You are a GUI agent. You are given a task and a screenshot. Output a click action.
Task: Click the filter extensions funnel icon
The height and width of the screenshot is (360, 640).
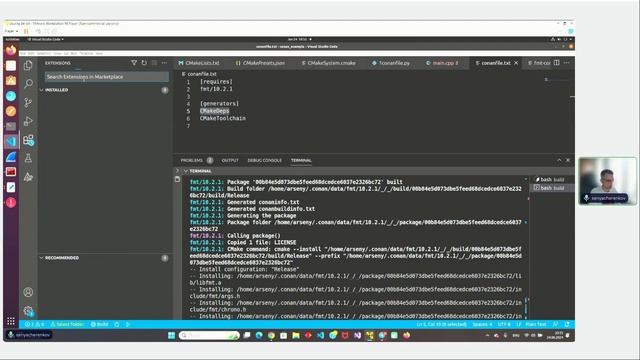pos(133,63)
